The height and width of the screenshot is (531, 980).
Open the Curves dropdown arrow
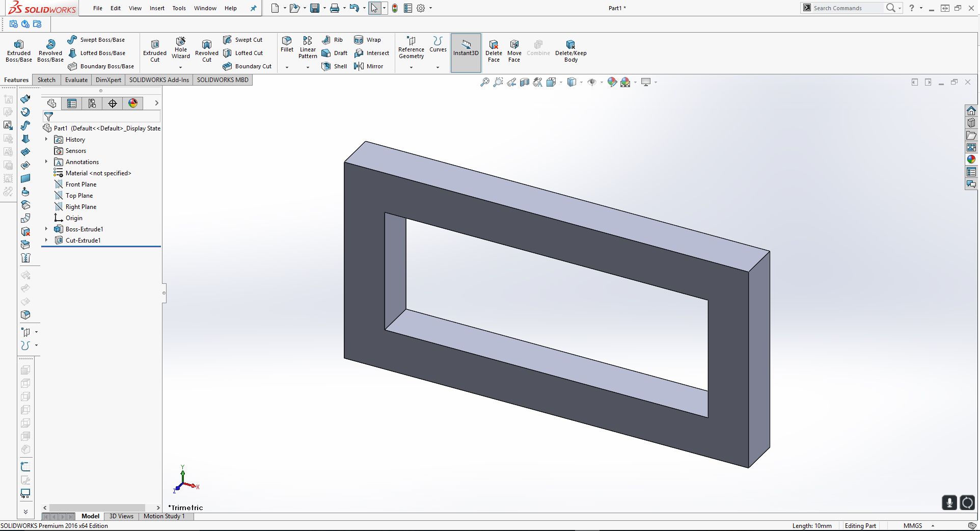438,67
